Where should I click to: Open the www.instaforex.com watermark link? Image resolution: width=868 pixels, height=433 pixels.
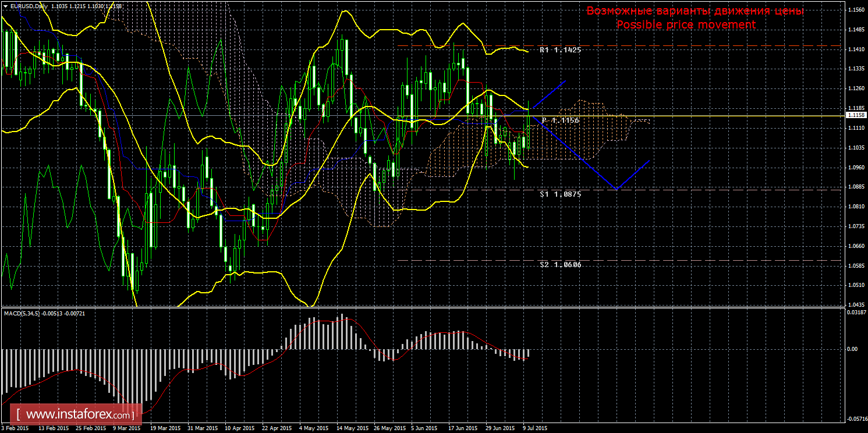pyautogui.click(x=79, y=416)
